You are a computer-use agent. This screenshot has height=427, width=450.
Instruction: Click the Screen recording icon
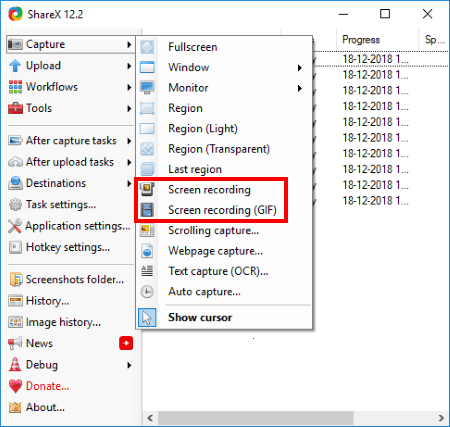147,189
